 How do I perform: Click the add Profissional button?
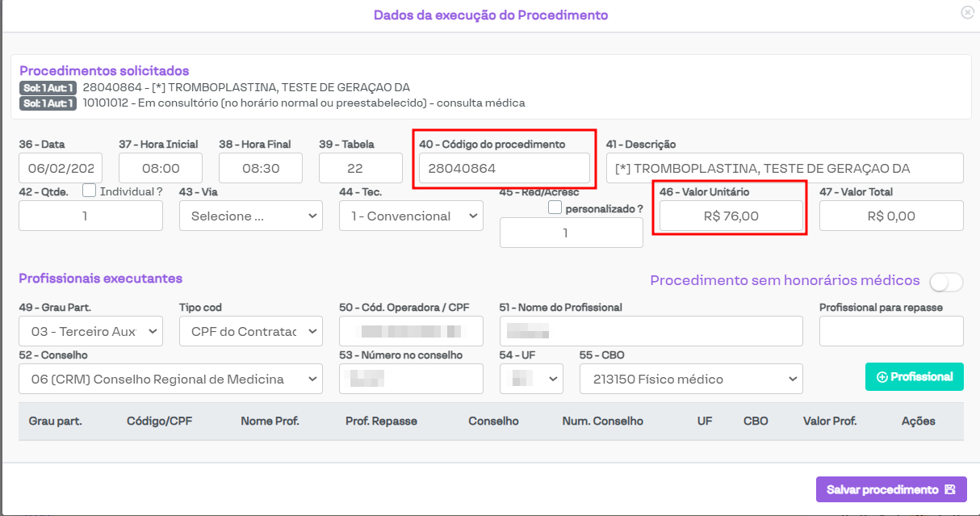914,376
